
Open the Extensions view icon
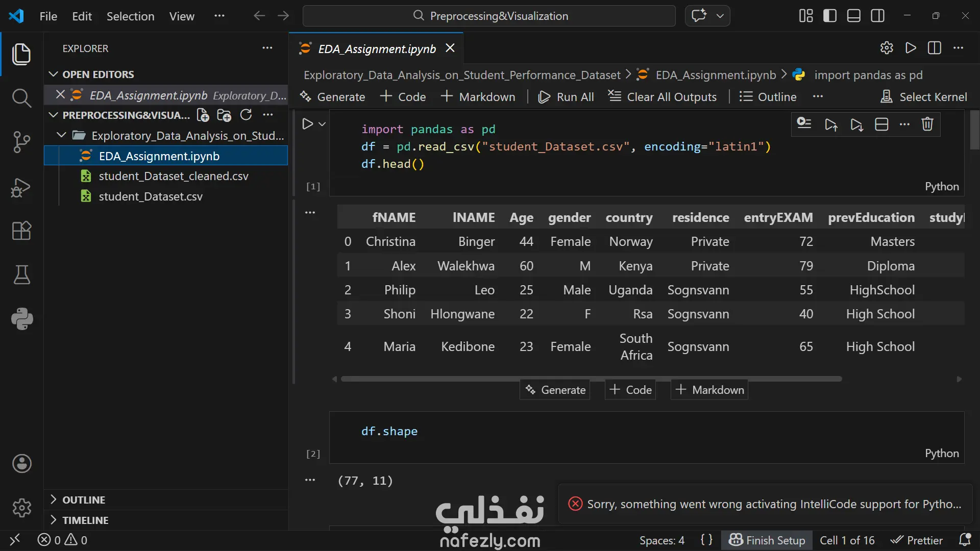[21, 231]
